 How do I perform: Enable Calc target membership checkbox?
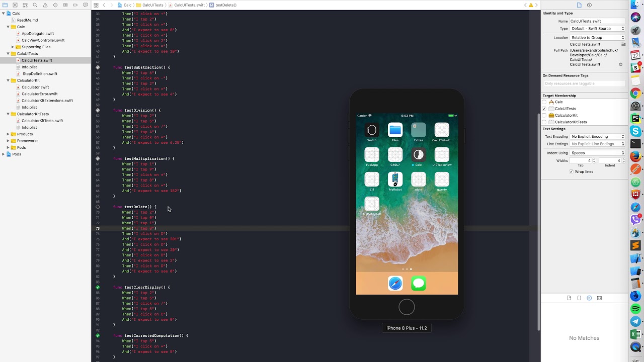pyautogui.click(x=544, y=102)
